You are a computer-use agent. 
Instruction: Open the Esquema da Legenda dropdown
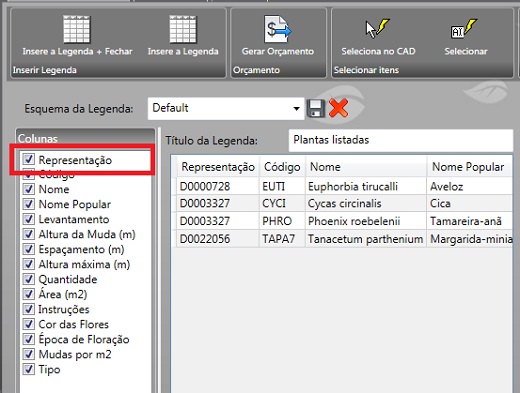(226, 108)
